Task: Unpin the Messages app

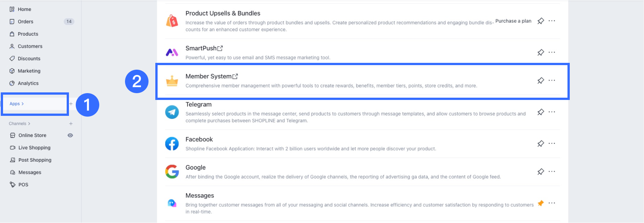Action: click(541, 203)
